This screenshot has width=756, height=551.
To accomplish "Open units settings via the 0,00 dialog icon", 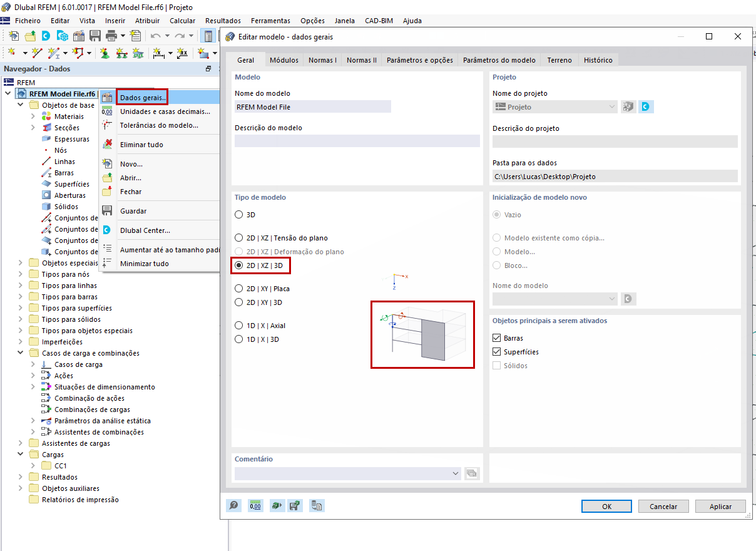I will [255, 505].
